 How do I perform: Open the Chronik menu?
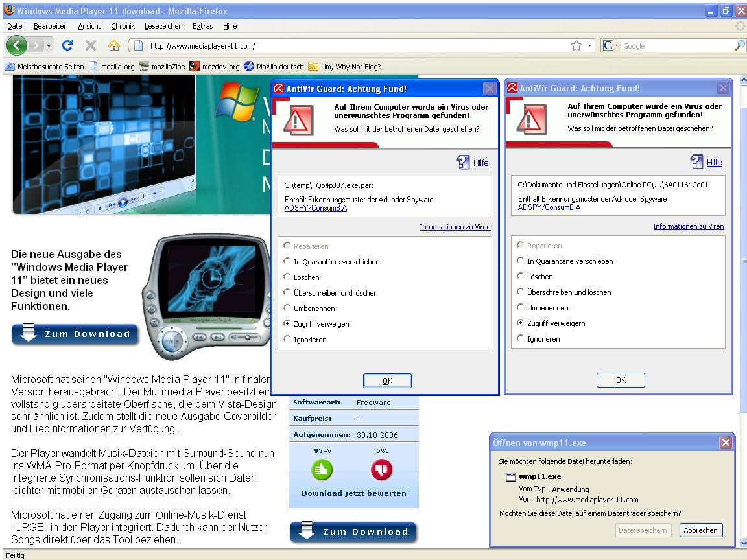123,26
